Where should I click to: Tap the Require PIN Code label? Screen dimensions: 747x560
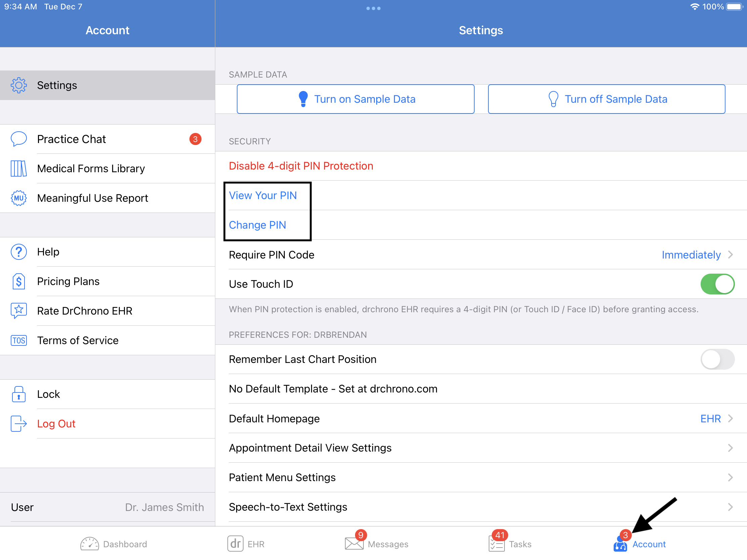(x=271, y=255)
